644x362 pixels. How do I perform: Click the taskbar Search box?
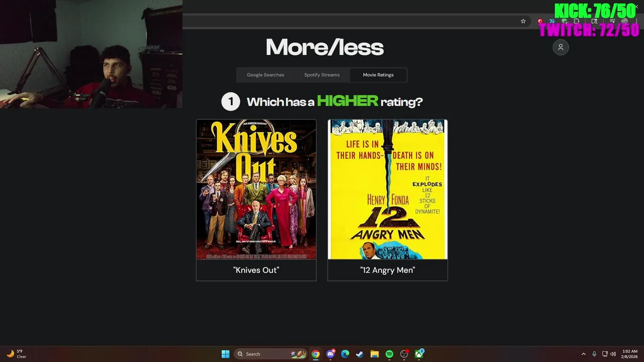[271, 354]
